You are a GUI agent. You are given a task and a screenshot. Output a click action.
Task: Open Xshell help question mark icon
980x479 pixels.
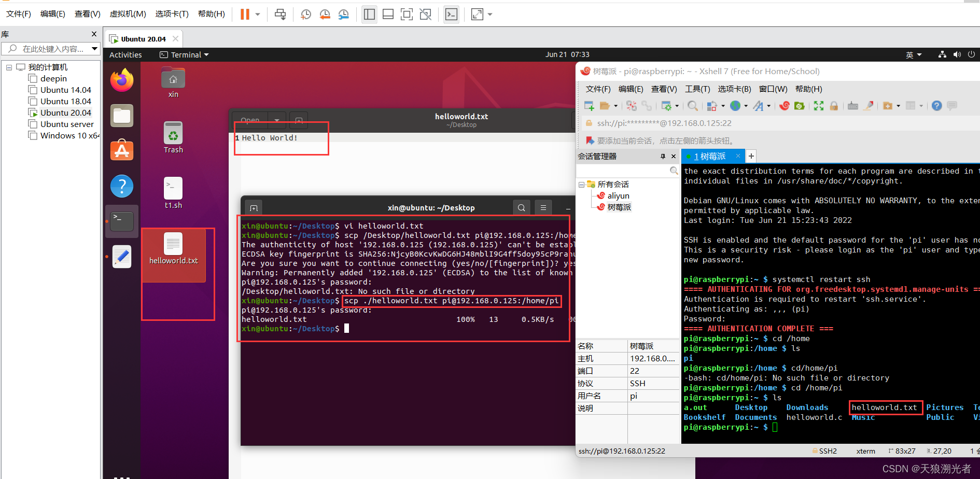[x=936, y=106]
